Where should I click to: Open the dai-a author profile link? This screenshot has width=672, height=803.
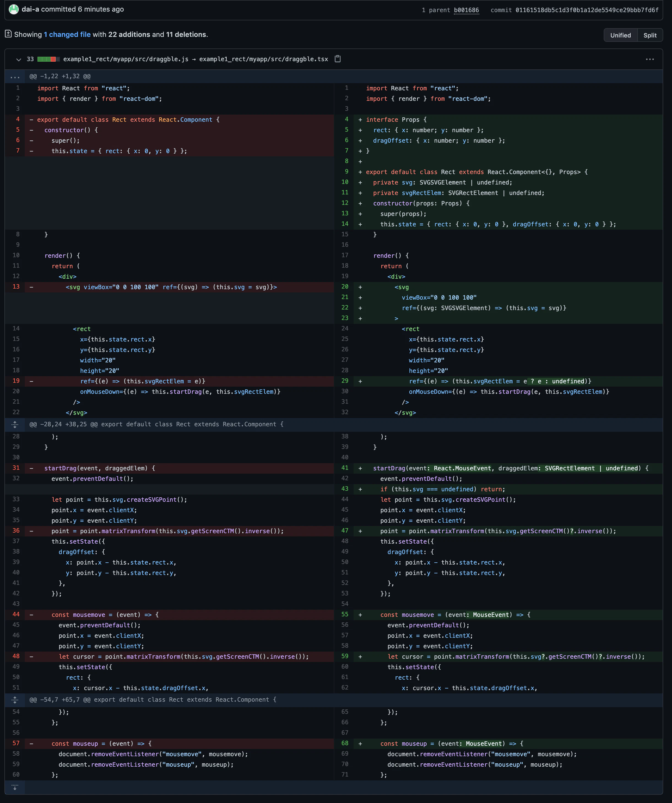[x=30, y=9]
